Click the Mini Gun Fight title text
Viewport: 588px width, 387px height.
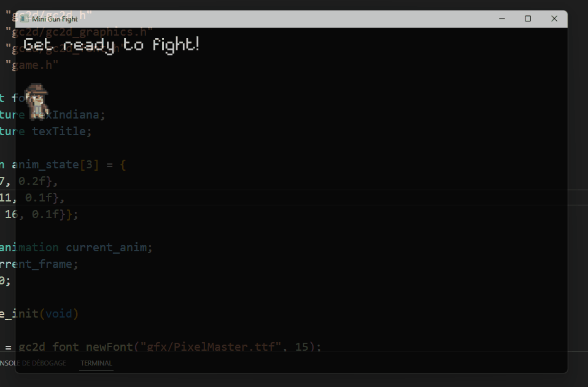(x=55, y=19)
